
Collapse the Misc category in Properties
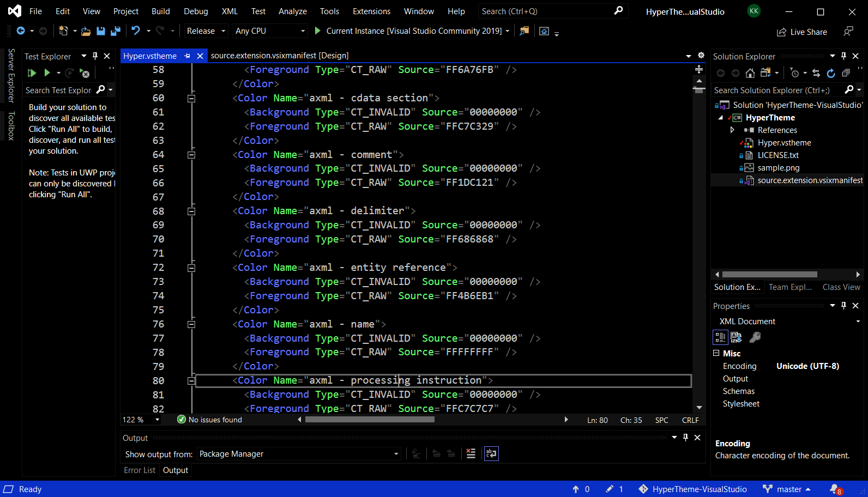[x=716, y=353]
